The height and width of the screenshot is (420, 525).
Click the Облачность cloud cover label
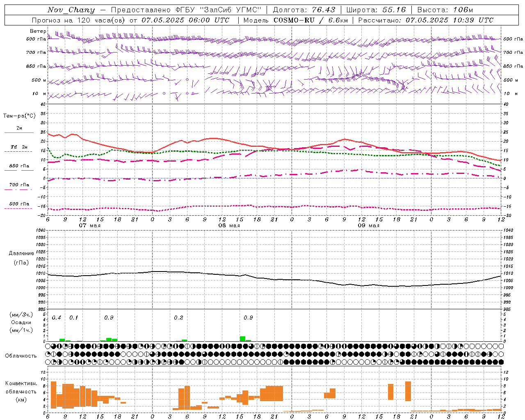click(x=21, y=356)
